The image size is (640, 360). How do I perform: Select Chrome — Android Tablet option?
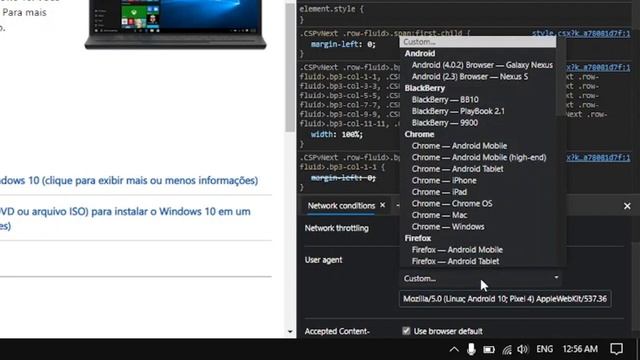(x=457, y=169)
